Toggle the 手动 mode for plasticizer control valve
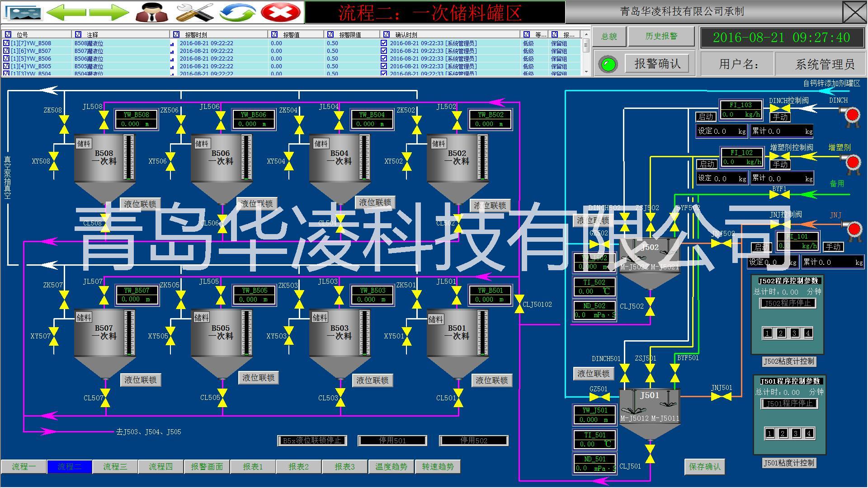This screenshot has width=868, height=488. click(780, 164)
